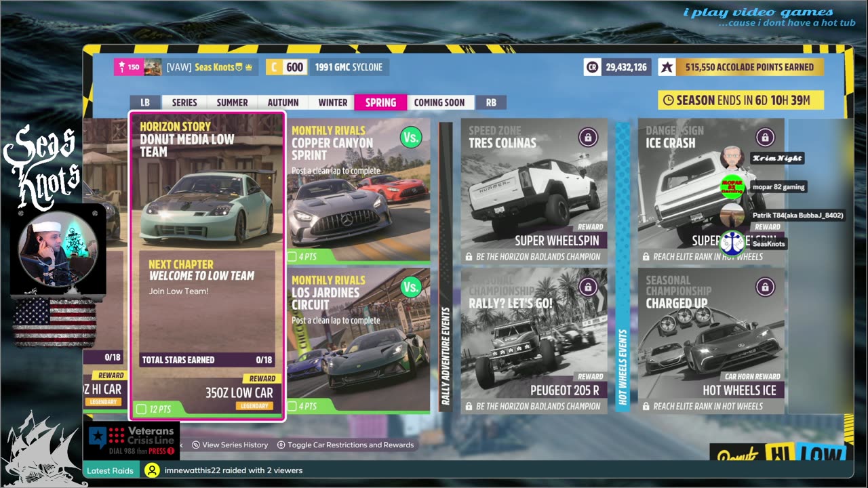868x488 pixels.
Task: Click the Veterans Crisis Line banner
Action: click(x=134, y=441)
